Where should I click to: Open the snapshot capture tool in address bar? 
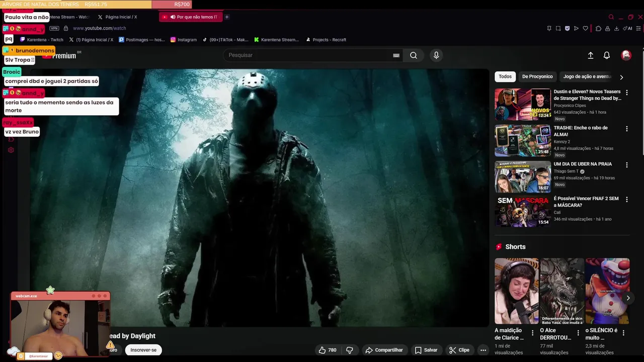click(x=558, y=29)
